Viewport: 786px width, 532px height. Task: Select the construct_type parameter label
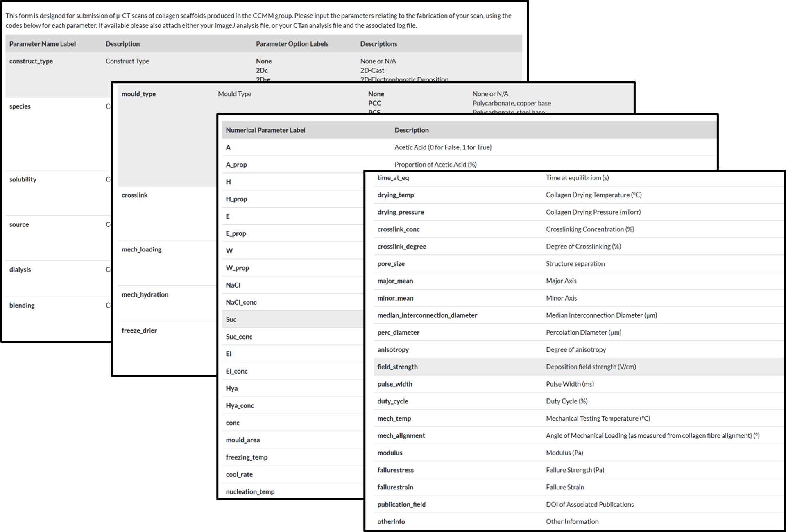point(31,61)
